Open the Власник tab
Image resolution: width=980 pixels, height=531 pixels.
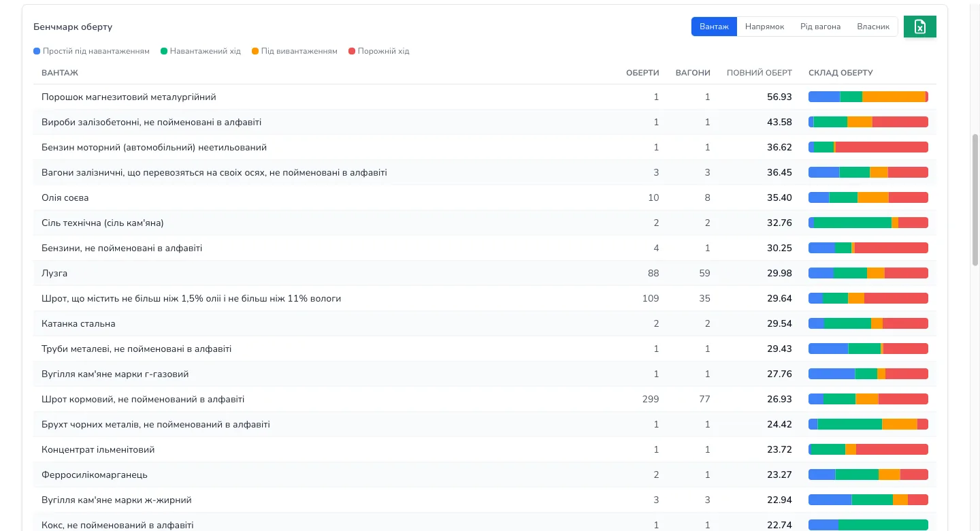click(873, 27)
